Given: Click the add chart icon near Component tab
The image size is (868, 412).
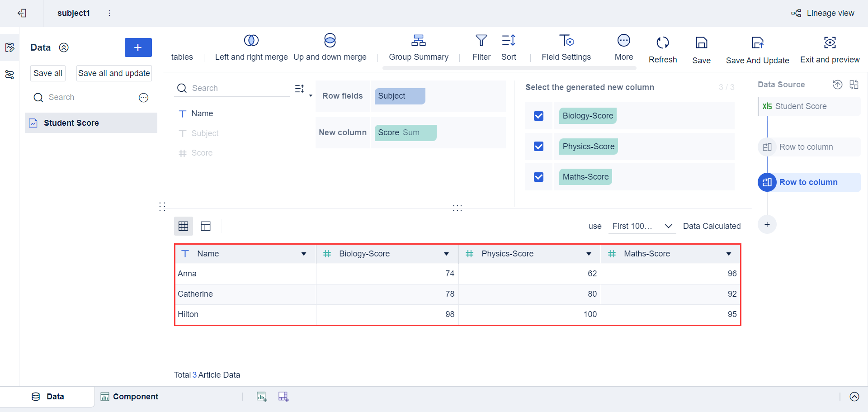Looking at the screenshot, I should [261, 396].
